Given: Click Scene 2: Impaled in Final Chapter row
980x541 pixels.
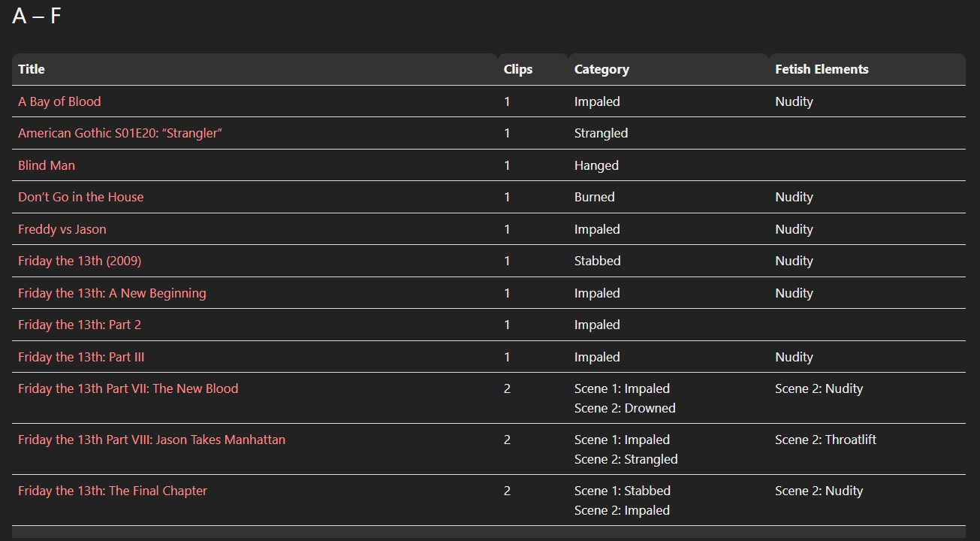Looking at the screenshot, I should [622, 510].
